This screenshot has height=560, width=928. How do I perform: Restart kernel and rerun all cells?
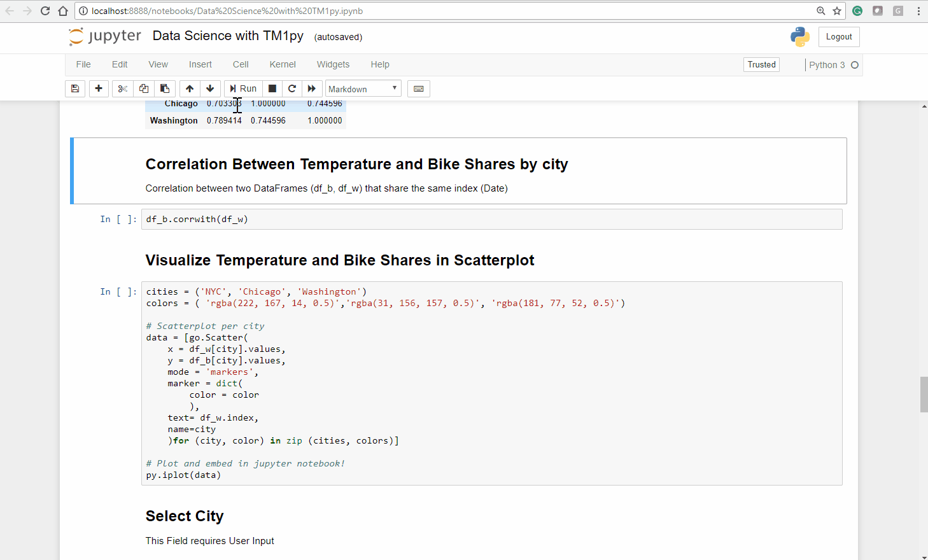(312, 88)
